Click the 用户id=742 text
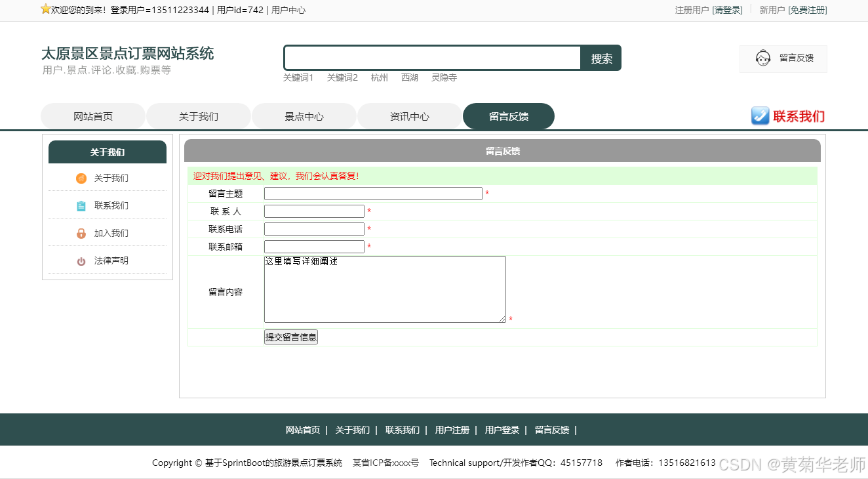 coord(240,10)
